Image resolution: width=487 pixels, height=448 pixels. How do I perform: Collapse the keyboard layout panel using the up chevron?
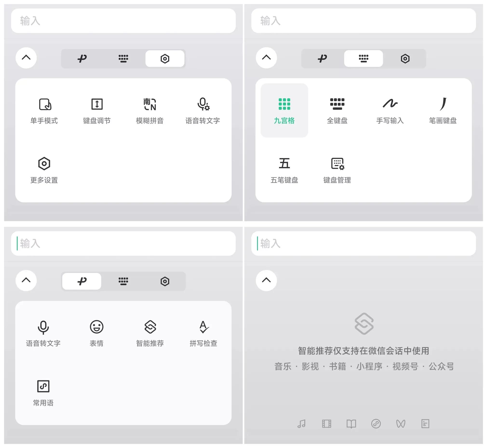tap(266, 58)
